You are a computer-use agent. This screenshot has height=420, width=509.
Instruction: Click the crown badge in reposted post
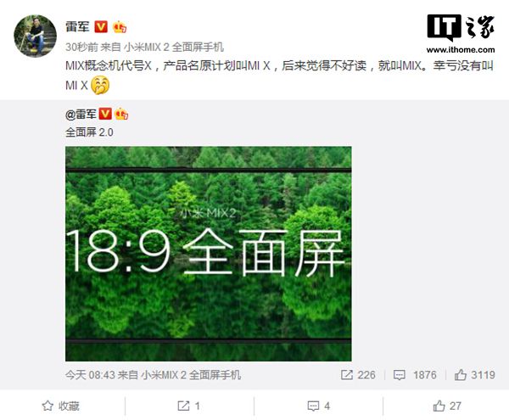121,114
